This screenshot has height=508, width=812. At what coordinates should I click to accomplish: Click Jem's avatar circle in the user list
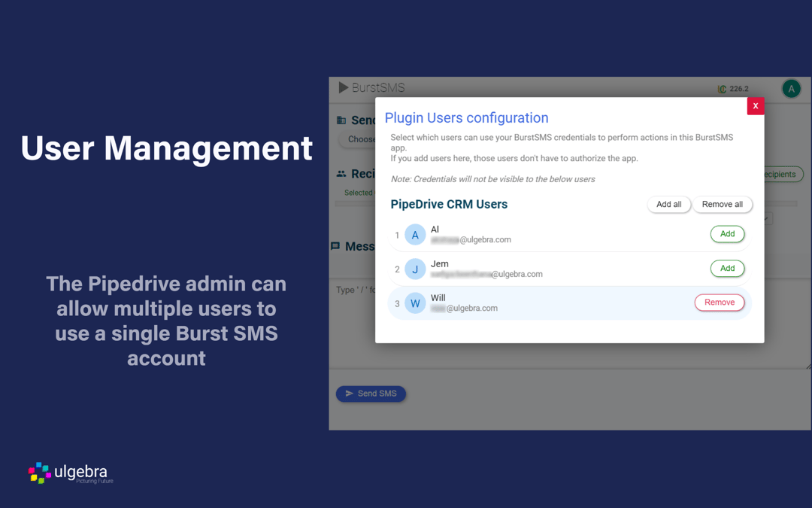click(415, 269)
